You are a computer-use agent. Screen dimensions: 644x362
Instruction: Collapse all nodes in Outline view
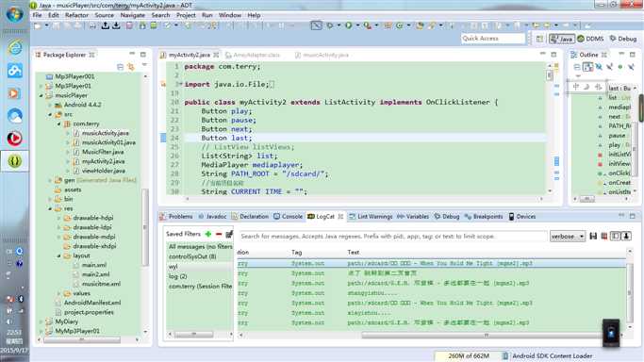577,67
